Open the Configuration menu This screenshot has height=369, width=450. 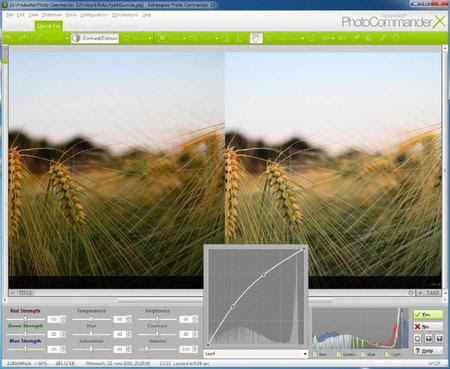point(94,15)
